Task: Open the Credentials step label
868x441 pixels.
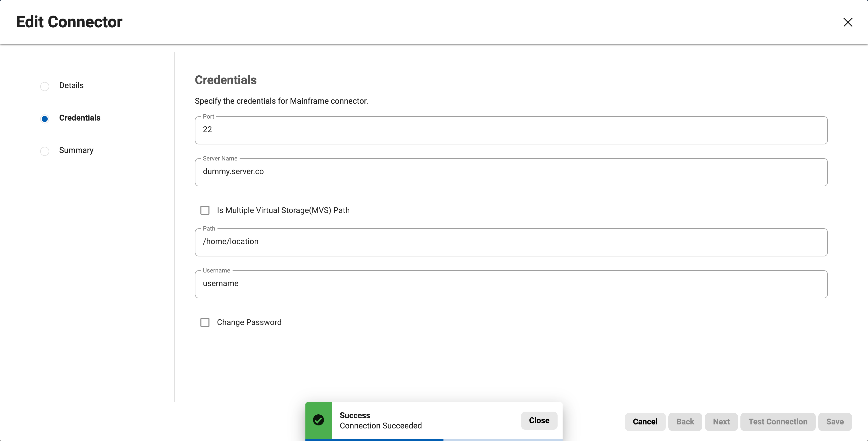Action: click(x=80, y=118)
